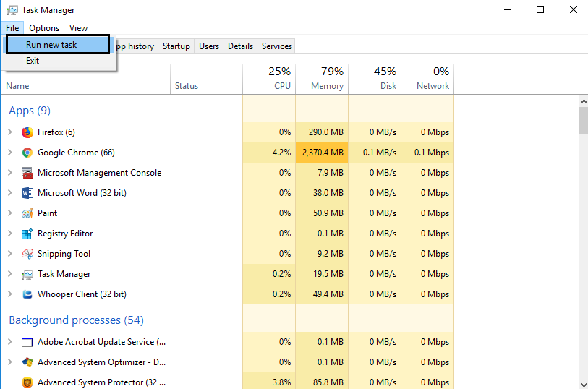Expand the Registry Editor entry

pyautogui.click(x=10, y=233)
